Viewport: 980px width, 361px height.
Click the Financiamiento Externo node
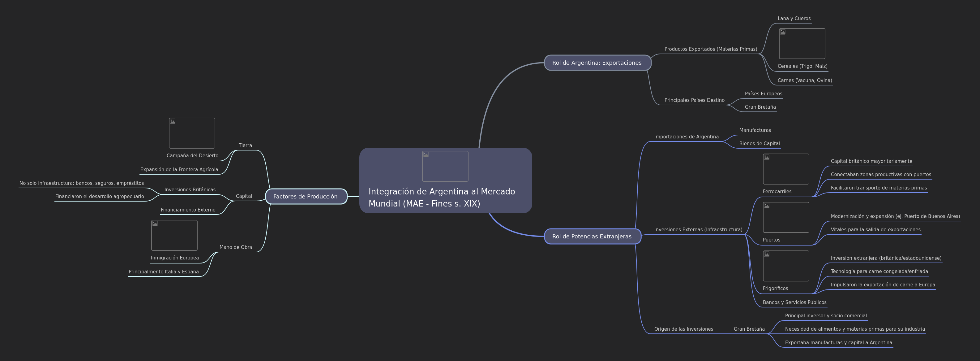pyautogui.click(x=188, y=210)
